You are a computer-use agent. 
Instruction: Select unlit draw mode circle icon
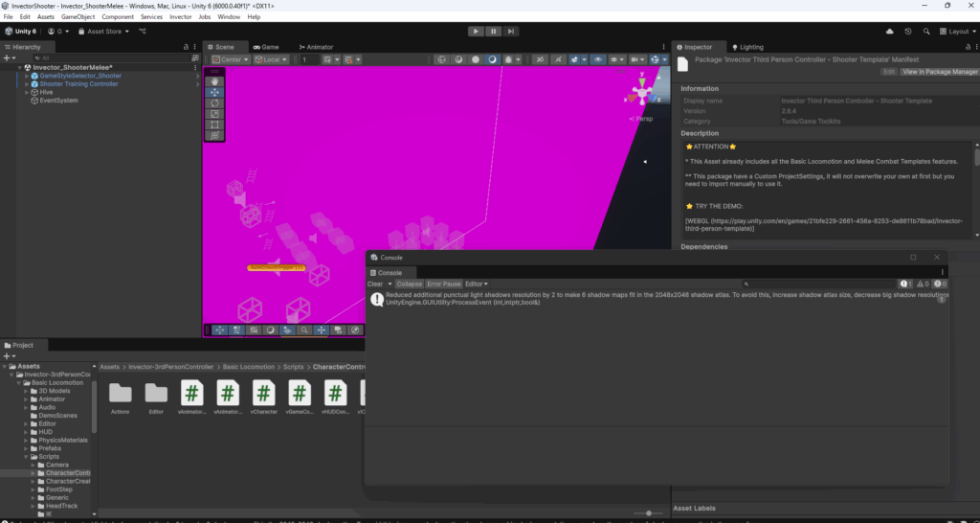(476, 59)
